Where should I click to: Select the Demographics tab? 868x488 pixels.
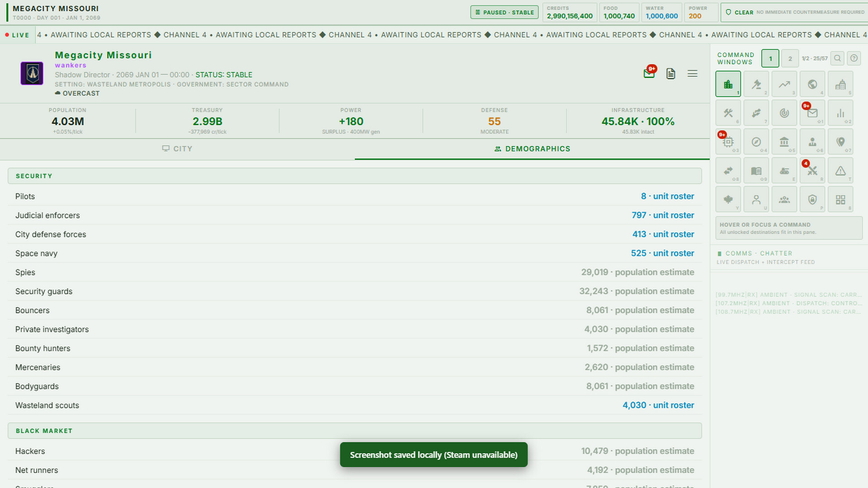(x=532, y=149)
